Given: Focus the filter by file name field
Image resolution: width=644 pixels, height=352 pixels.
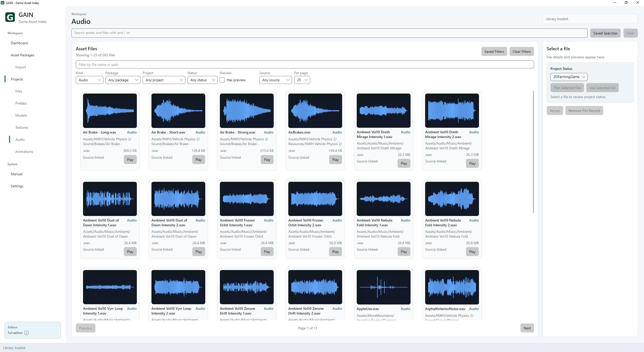Looking at the screenshot, I should click(x=305, y=64).
